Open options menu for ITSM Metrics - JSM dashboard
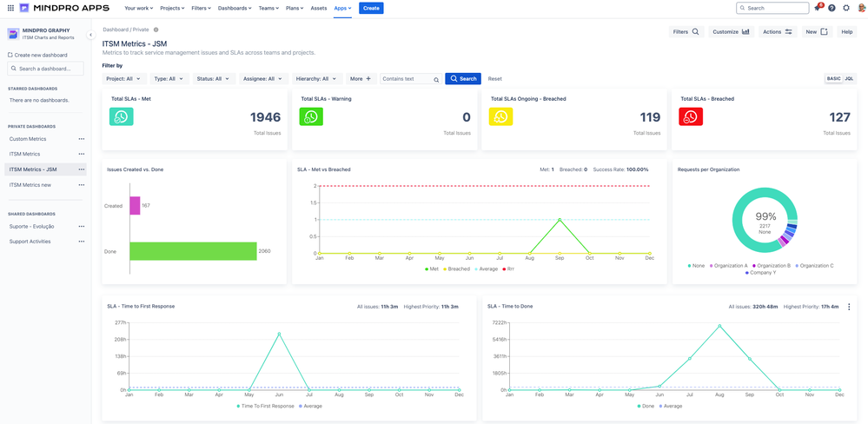This screenshot has width=868, height=424. pos(82,169)
